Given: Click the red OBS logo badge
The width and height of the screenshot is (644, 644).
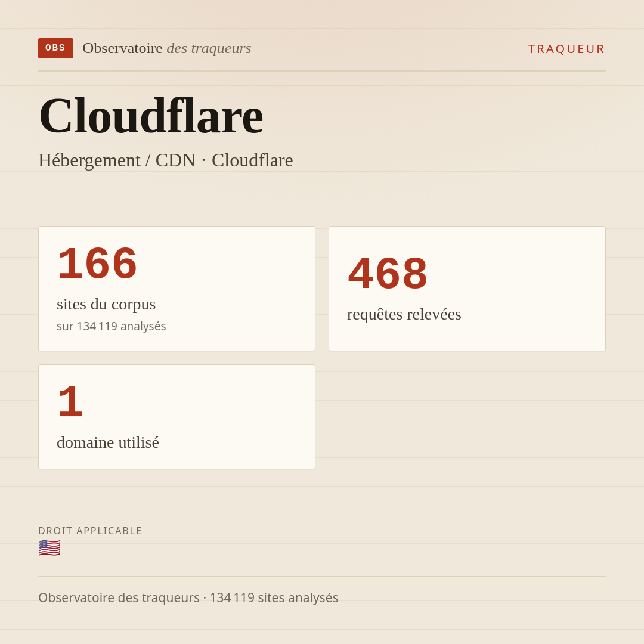Looking at the screenshot, I should (x=56, y=48).
